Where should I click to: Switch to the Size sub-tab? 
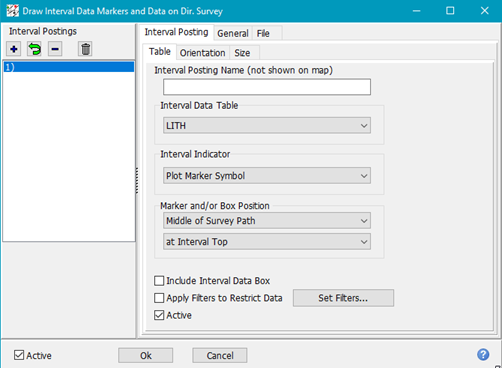pyautogui.click(x=242, y=53)
